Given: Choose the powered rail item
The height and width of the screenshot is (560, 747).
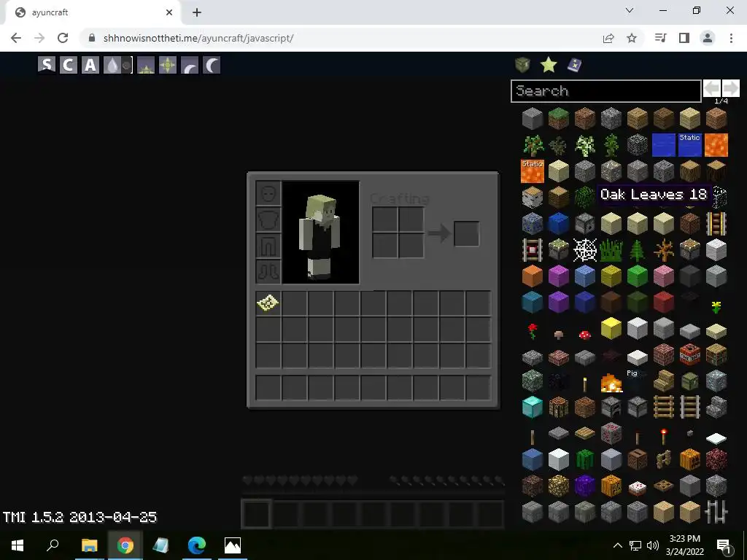Looking at the screenshot, I should point(716,223).
